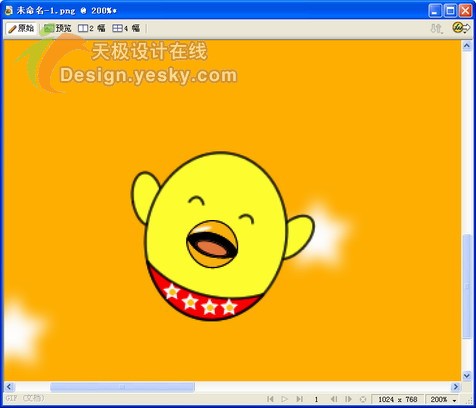The image size is (476, 408).
Task: Click the document icon in title bar
Action: 8,11
